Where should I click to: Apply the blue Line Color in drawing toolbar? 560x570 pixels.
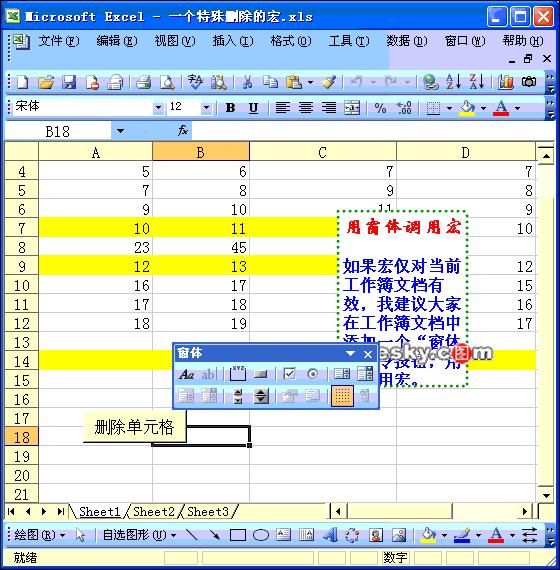(462, 535)
